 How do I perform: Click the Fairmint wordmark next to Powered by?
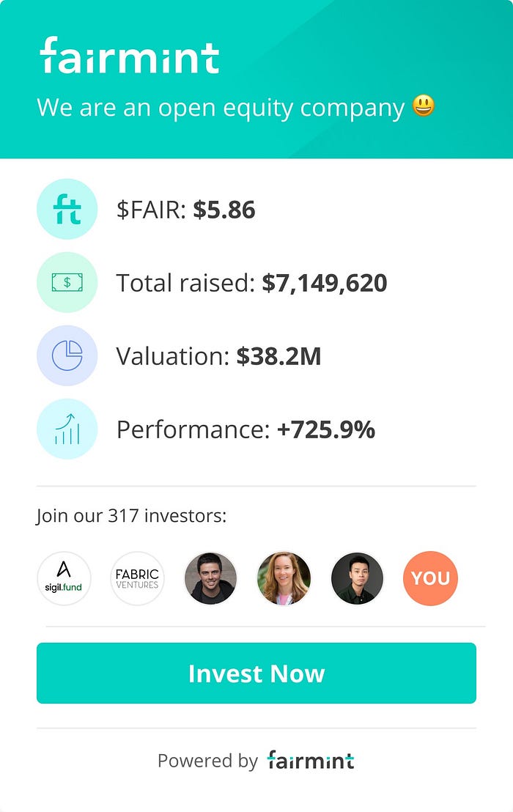311,761
